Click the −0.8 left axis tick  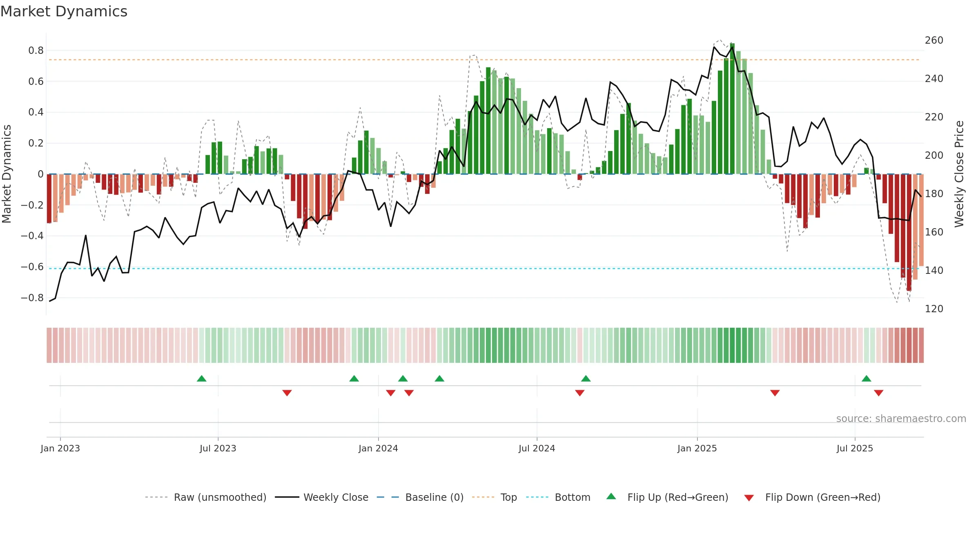(x=32, y=298)
